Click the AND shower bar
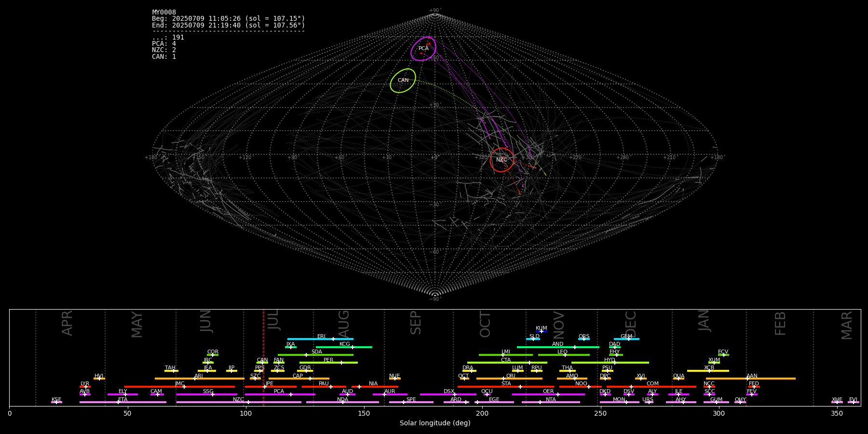This screenshot has height=434, width=868. [558, 347]
